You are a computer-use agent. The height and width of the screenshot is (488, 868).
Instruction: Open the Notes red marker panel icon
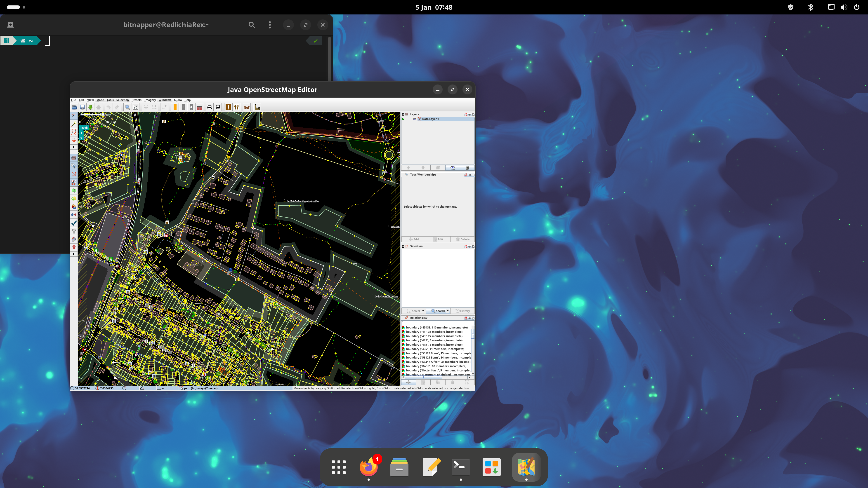[74, 247]
